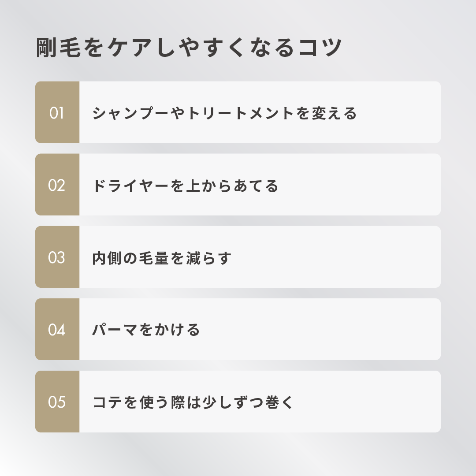Select the 内側の毛量を減らす text
476x476 pixels.
162,258
